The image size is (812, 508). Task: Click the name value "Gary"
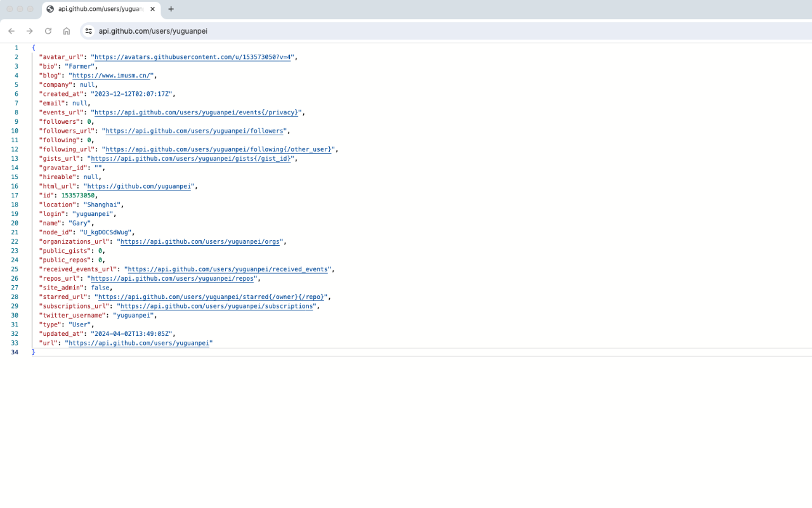point(79,223)
